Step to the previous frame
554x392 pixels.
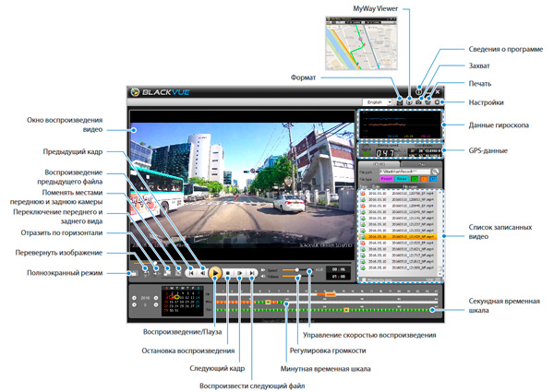coord(202,273)
